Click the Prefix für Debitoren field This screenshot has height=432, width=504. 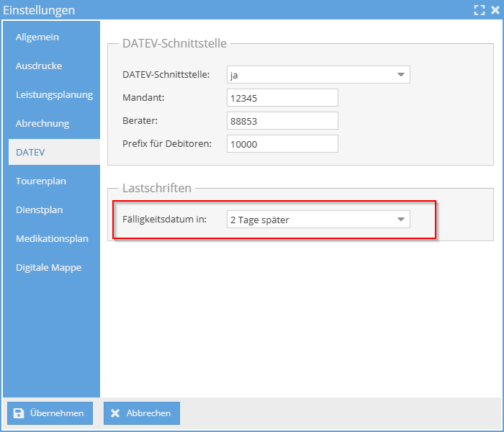tap(282, 144)
